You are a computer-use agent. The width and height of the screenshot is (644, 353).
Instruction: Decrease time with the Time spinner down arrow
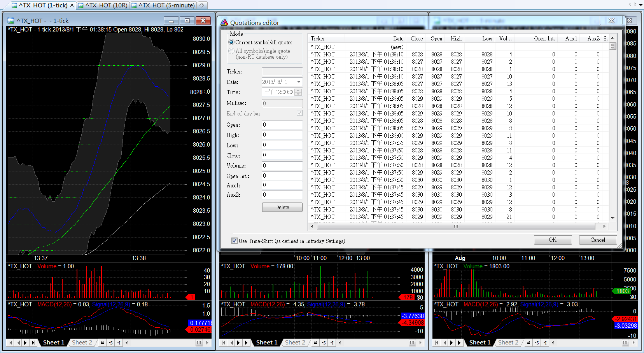(x=298, y=94)
